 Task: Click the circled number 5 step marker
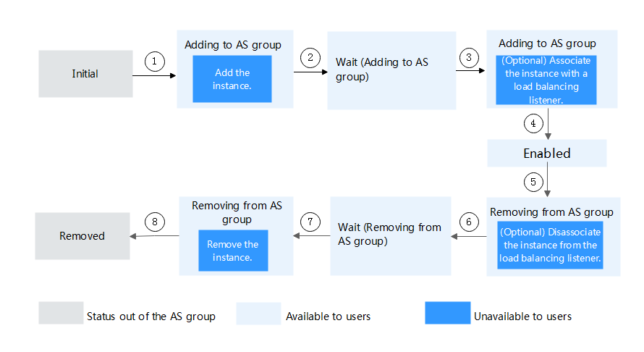[x=533, y=183]
